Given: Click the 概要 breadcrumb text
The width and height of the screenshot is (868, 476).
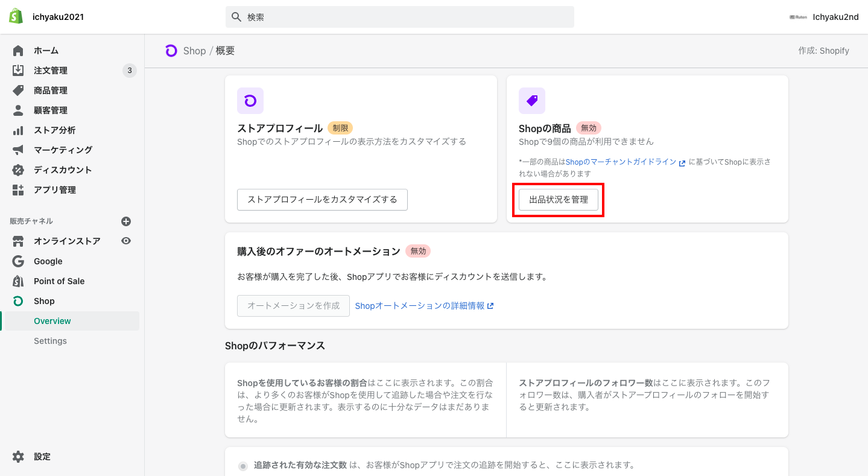Looking at the screenshot, I should (226, 51).
